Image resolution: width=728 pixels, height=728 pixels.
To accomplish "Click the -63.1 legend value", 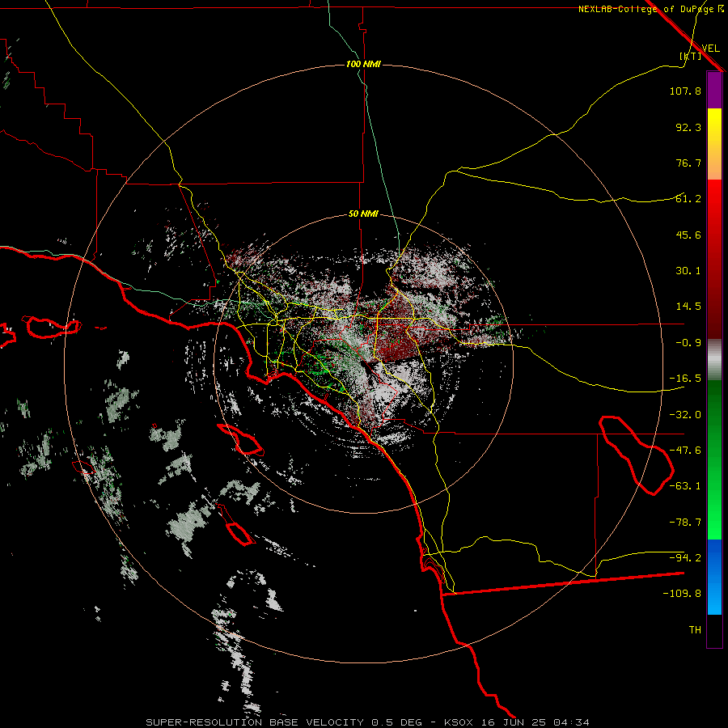I will click(685, 486).
